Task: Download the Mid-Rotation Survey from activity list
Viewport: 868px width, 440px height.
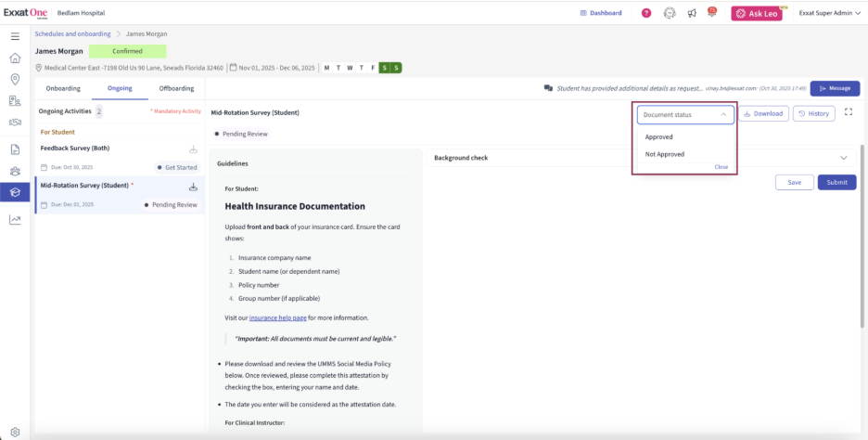Action: click(194, 187)
